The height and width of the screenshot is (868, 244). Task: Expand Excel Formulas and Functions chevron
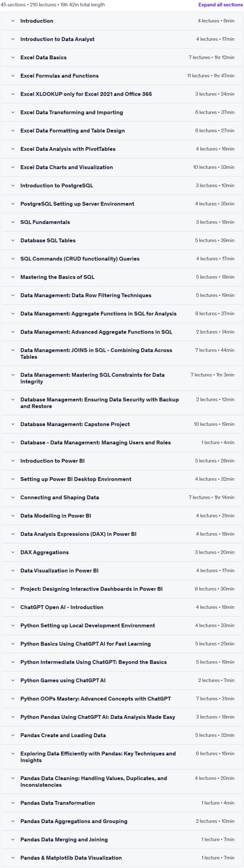[x=13, y=76]
